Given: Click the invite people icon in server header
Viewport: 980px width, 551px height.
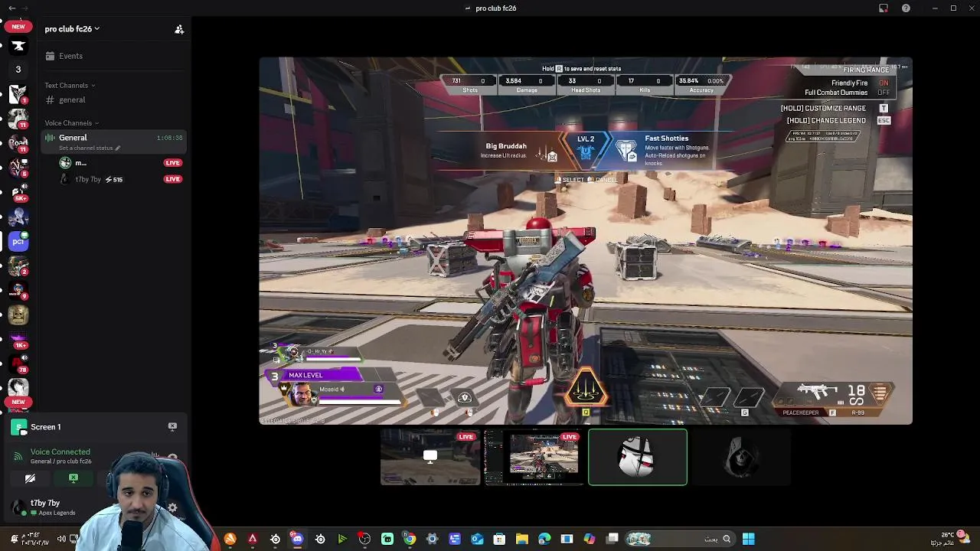Looking at the screenshot, I should 179,29.
